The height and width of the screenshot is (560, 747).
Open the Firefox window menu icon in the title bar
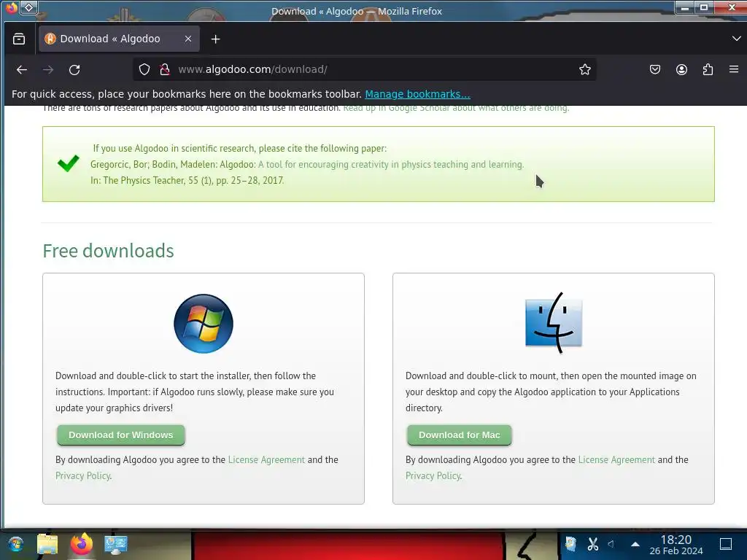pyautogui.click(x=12, y=7)
